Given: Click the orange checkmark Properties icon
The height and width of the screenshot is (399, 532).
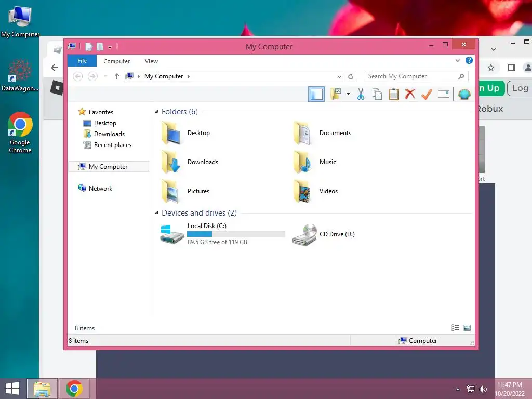Looking at the screenshot, I should coord(427,94).
